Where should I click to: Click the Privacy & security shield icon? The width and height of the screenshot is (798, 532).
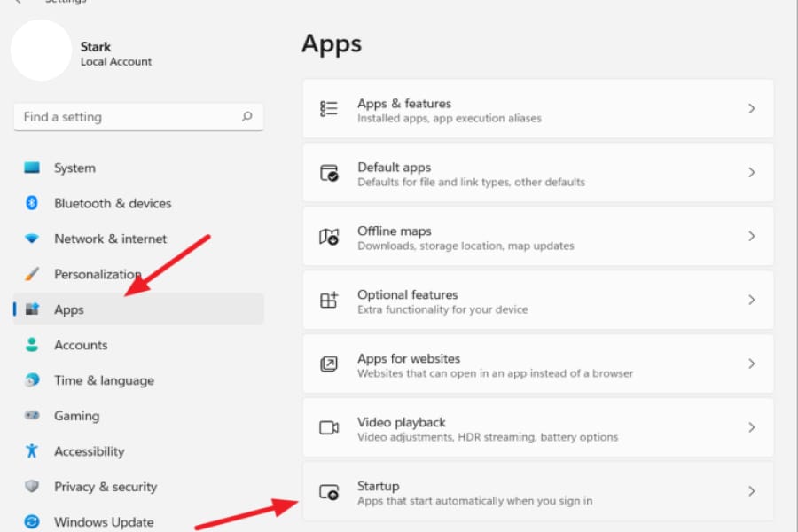[32, 486]
